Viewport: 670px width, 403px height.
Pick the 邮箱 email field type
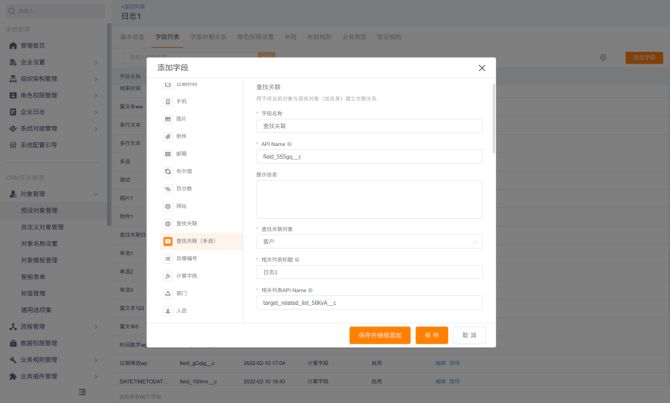pos(182,153)
